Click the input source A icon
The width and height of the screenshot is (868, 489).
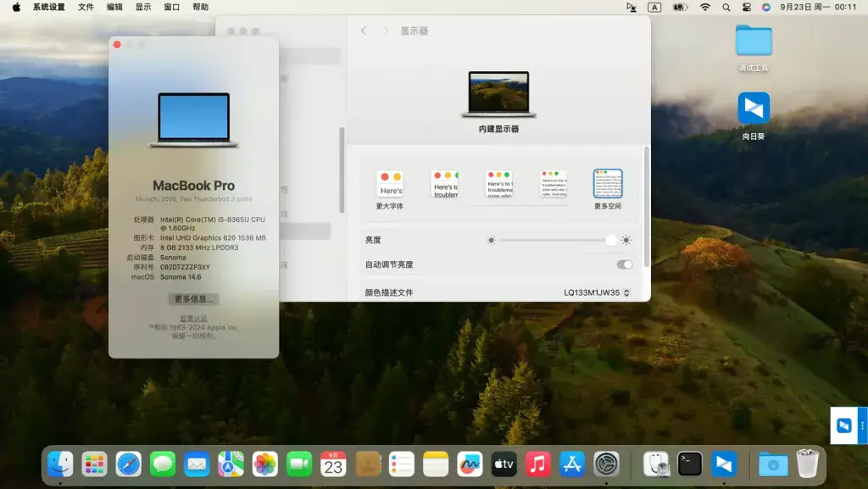coord(655,7)
